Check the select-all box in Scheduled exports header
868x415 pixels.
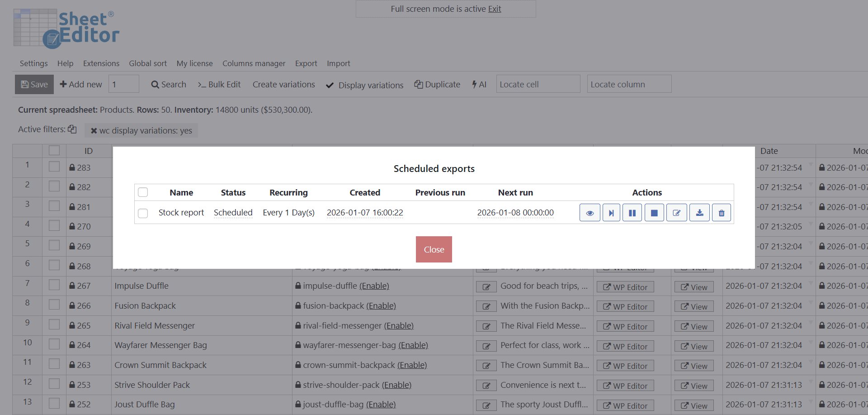click(143, 192)
